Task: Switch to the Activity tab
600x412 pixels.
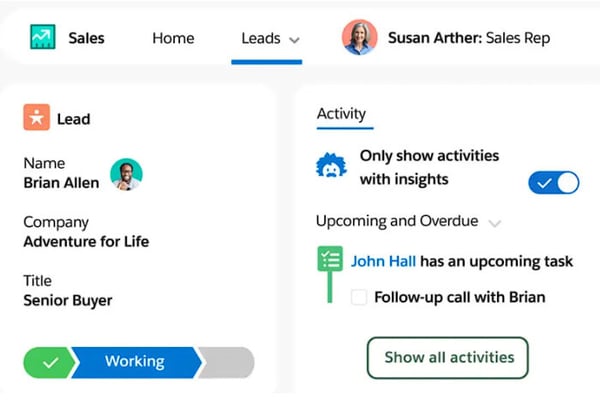Action: coord(341,114)
